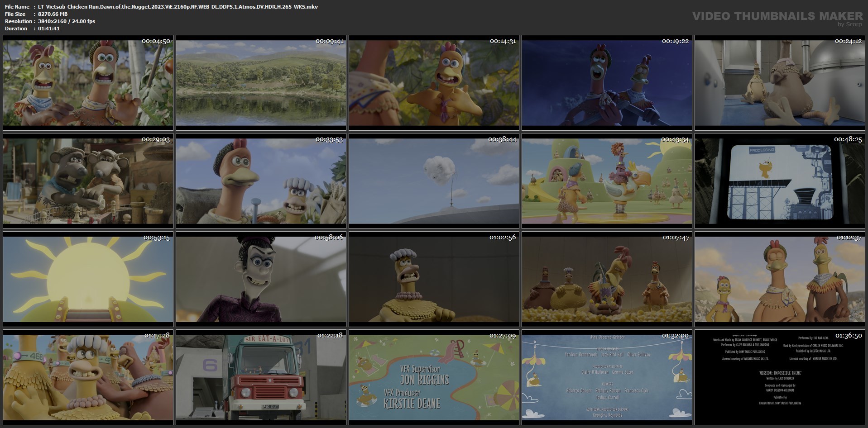Select the thumbnail at 00:24:12
868x428 pixels.
(x=780, y=83)
